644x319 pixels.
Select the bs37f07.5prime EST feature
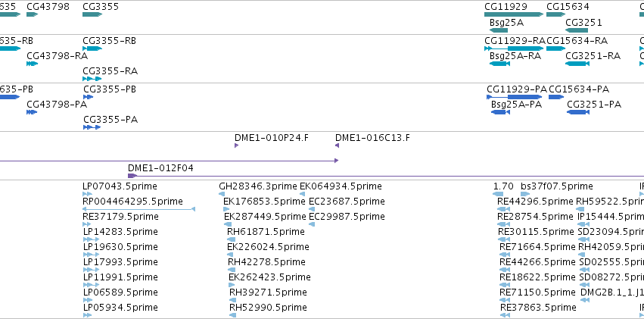tap(525, 194)
